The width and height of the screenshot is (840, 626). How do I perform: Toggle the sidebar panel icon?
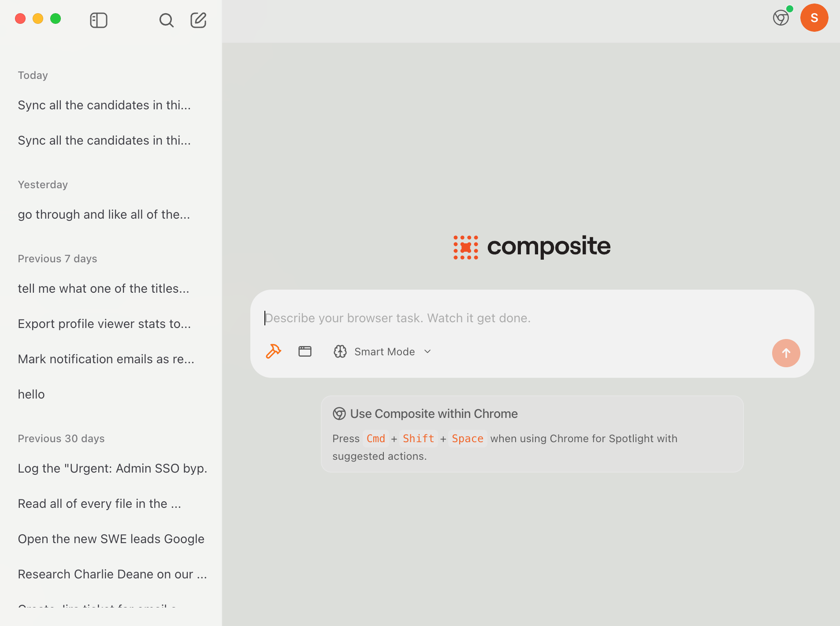99,20
